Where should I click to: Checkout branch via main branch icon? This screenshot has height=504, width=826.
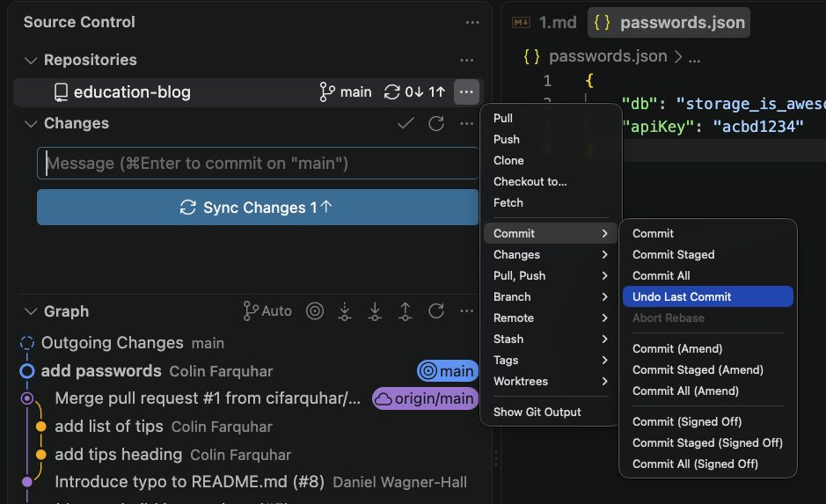pyautogui.click(x=346, y=92)
